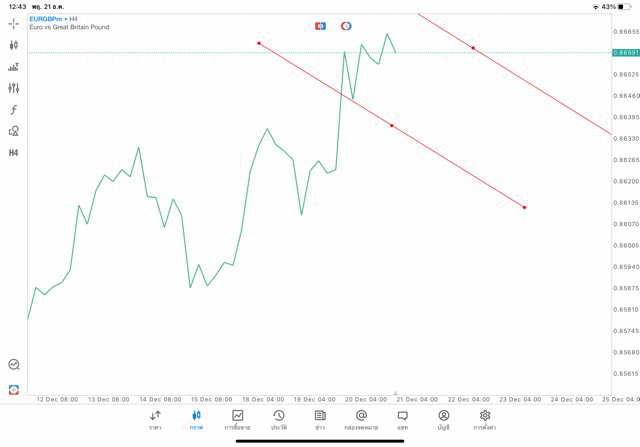Image resolution: width=640 pixels, height=447 pixels.
Task: Open the ข่าว (News) tab
Action: pos(320,419)
